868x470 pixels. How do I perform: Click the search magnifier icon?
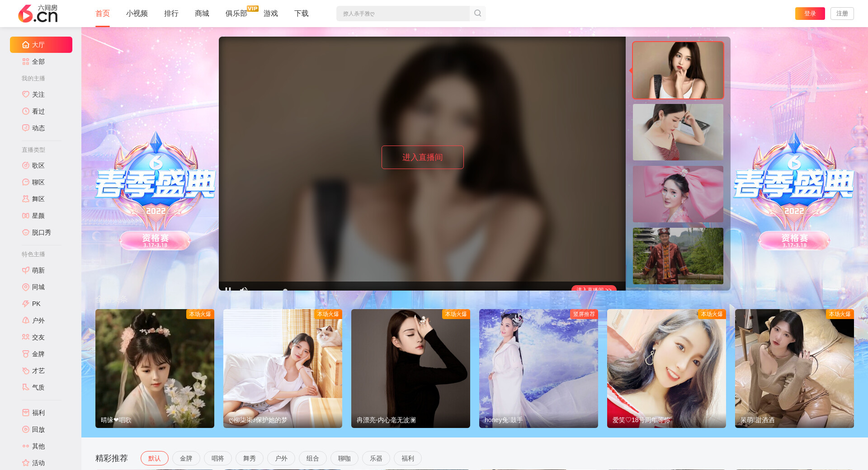pyautogui.click(x=477, y=14)
